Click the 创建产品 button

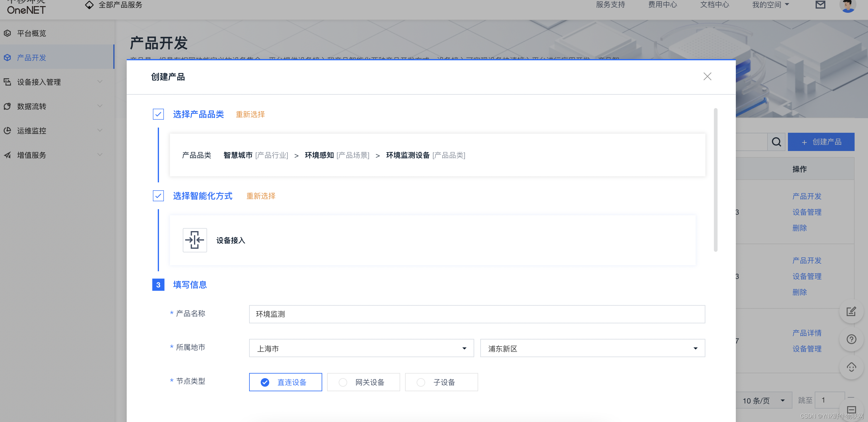point(821,142)
